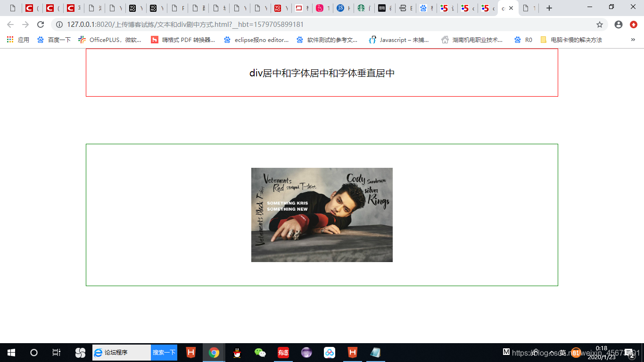Click the red Chrome update icon
The width and height of the screenshot is (644, 362).
[x=634, y=25]
